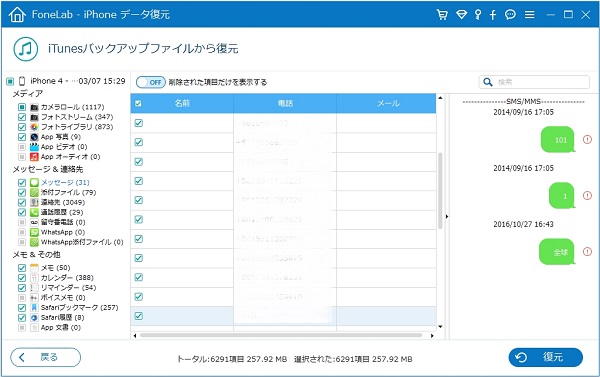Open the shopping cart purchase icon
This screenshot has width=600, height=377.
(x=442, y=15)
